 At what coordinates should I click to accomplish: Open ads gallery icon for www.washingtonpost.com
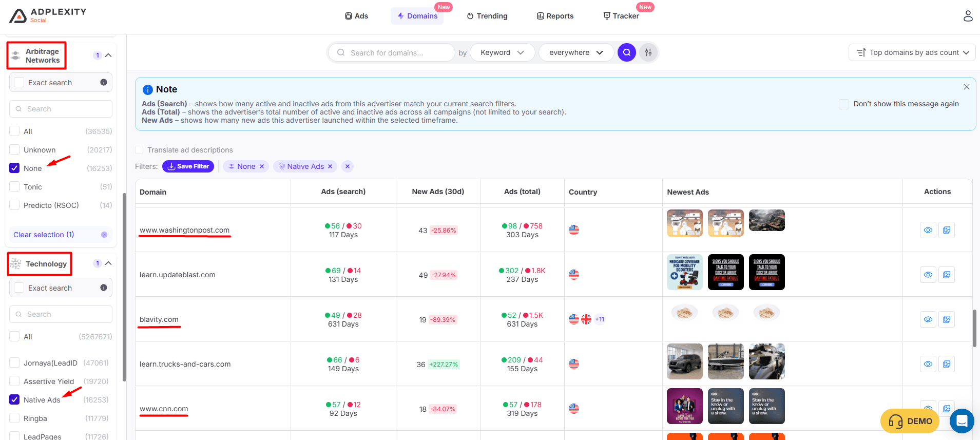[947, 230]
